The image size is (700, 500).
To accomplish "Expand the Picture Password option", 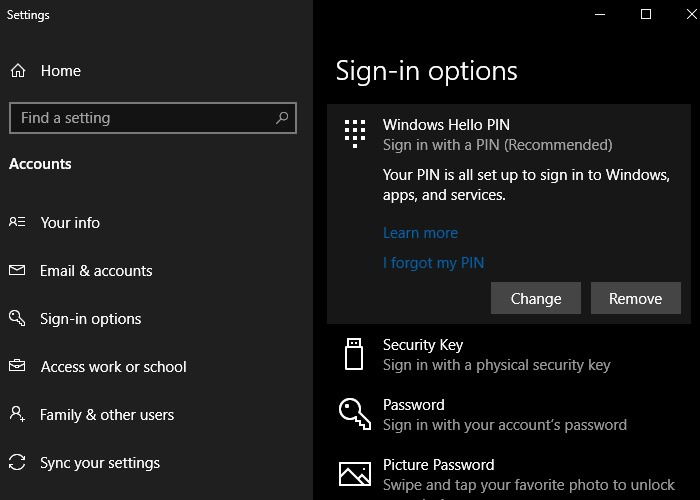I will coord(509,474).
